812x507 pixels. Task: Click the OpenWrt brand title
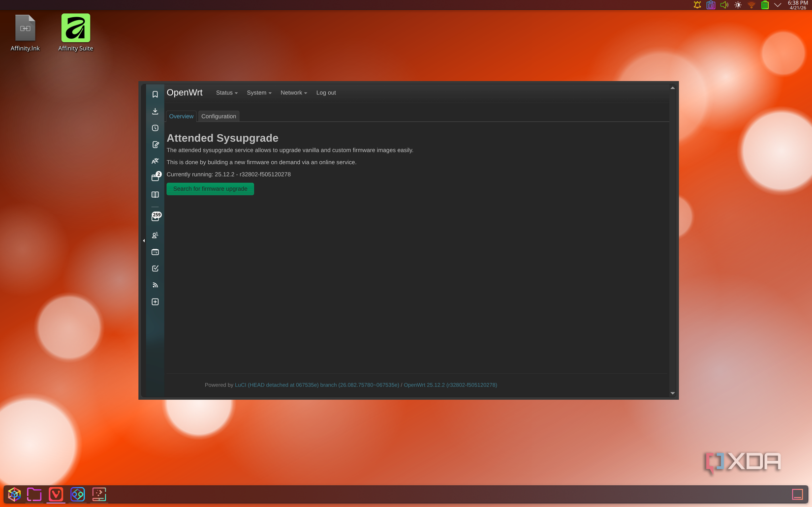coord(185,92)
